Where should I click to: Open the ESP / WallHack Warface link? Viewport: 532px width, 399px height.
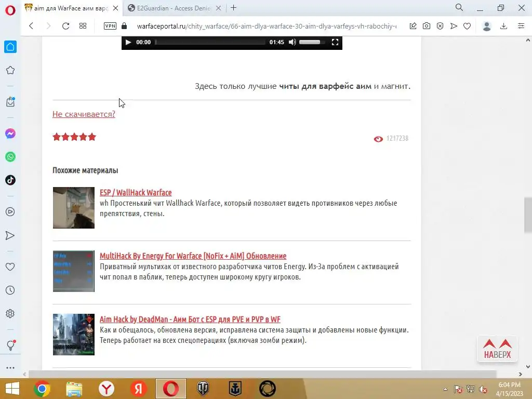(136, 192)
